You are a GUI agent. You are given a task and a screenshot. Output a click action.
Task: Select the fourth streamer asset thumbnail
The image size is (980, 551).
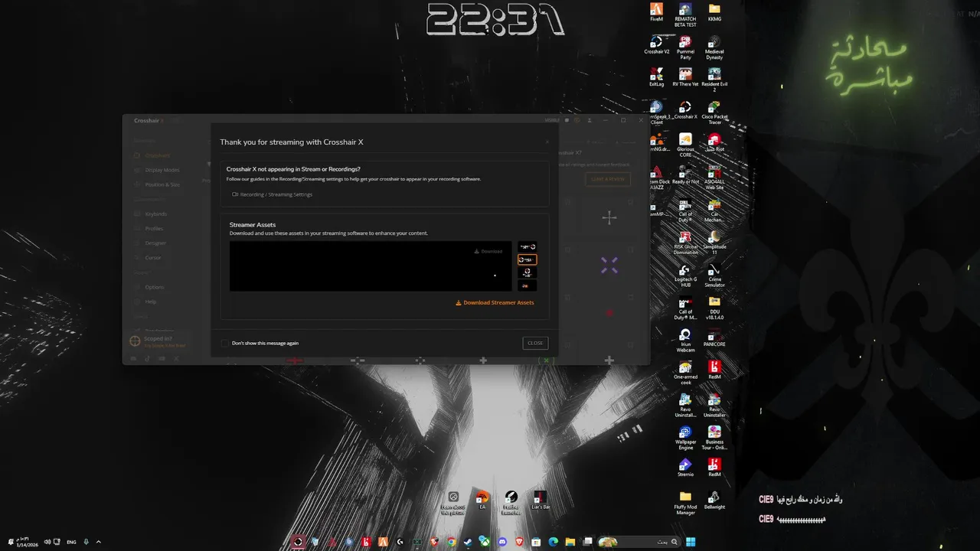tap(527, 285)
